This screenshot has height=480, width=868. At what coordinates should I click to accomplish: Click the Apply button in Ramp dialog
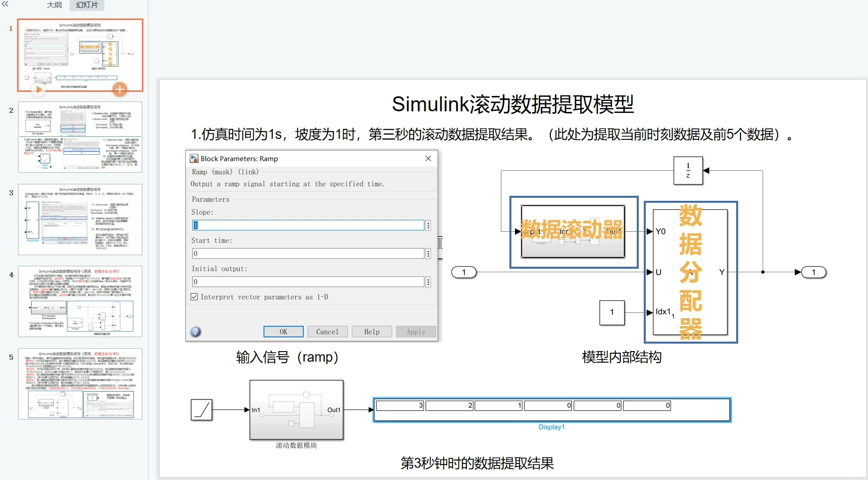click(416, 332)
